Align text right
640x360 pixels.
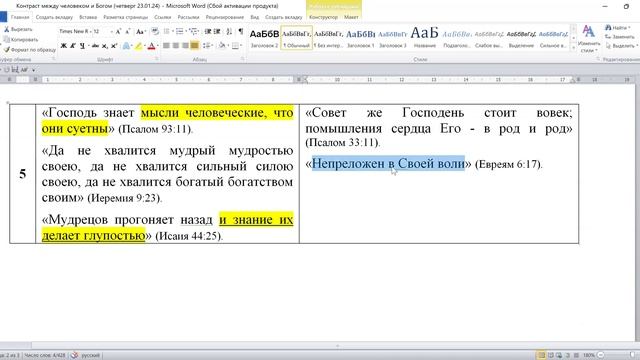[185, 46]
